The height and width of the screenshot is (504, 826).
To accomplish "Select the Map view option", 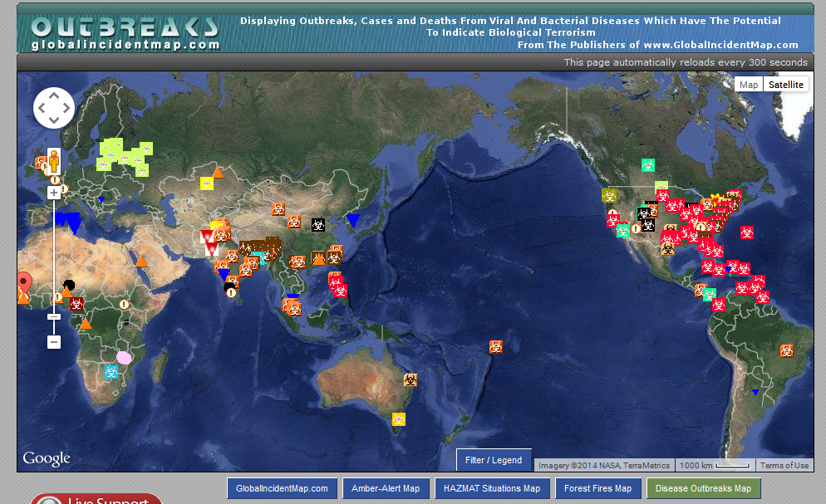I will point(748,84).
